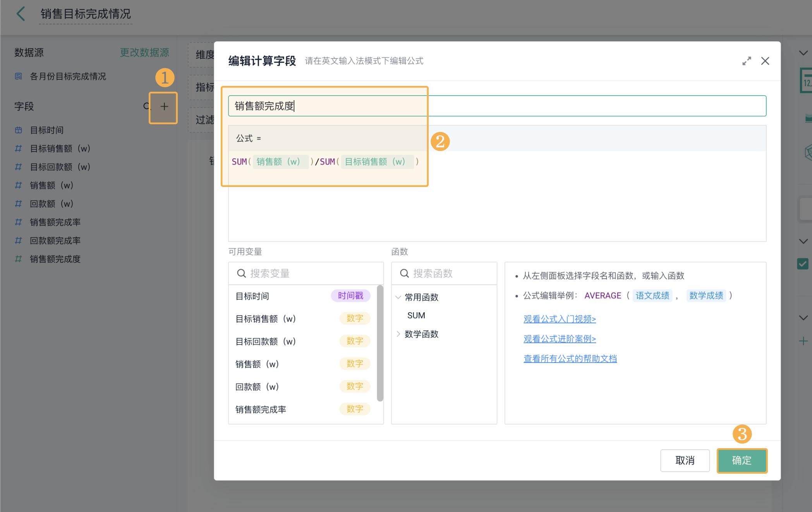The height and width of the screenshot is (512, 812).
Task: Click the back arrow beside 销售目标完成情况 title
Action: click(x=20, y=14)
